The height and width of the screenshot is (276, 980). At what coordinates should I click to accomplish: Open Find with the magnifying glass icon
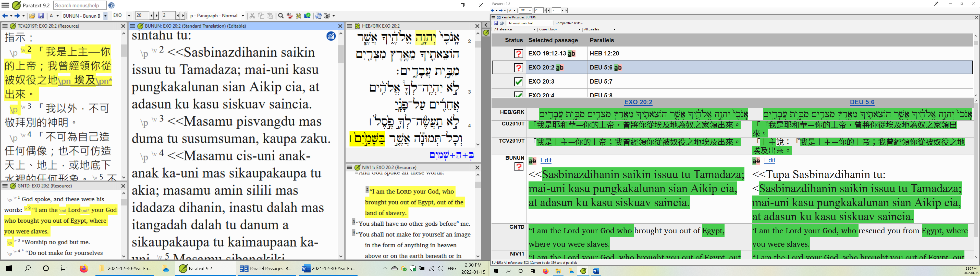coord(281,16)
